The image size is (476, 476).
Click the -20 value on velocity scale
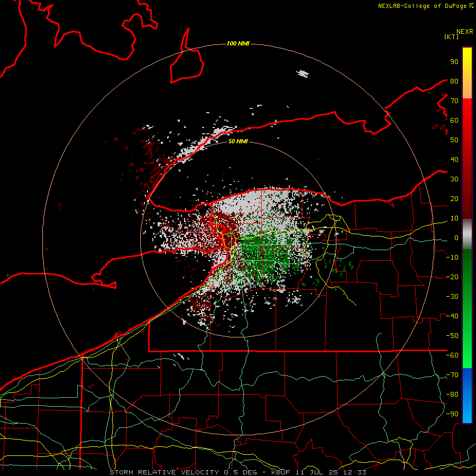click(452, 277)
